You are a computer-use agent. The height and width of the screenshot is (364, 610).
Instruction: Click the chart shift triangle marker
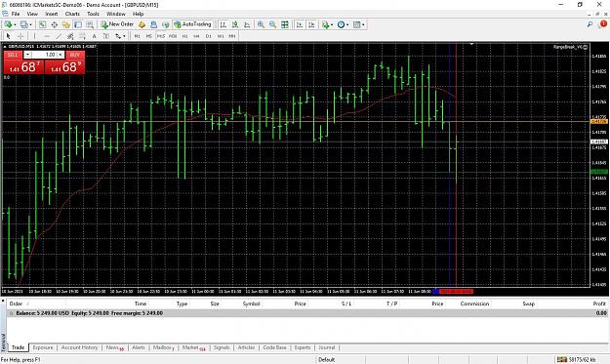point(471,45)
